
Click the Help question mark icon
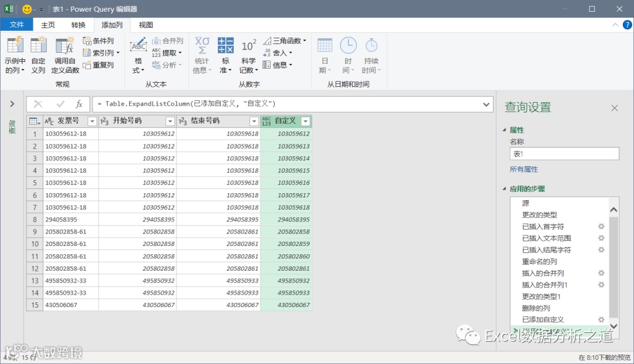click(x=627, y=25)
